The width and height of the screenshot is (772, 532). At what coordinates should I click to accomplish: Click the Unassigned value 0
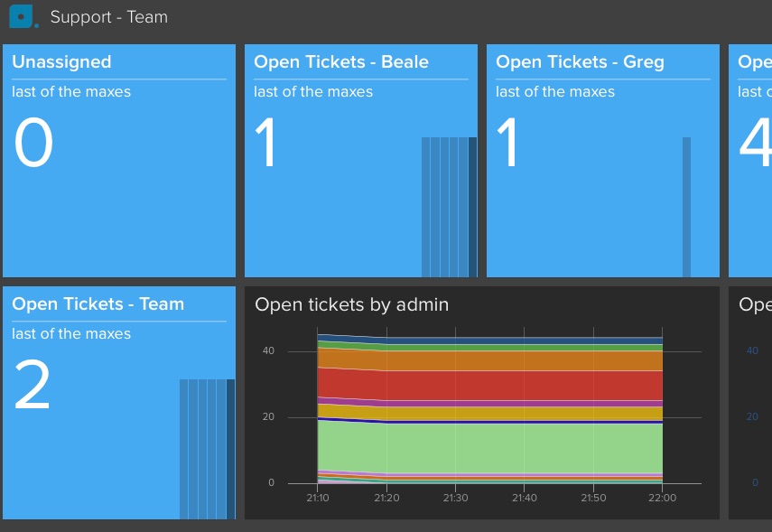[33, 143]
